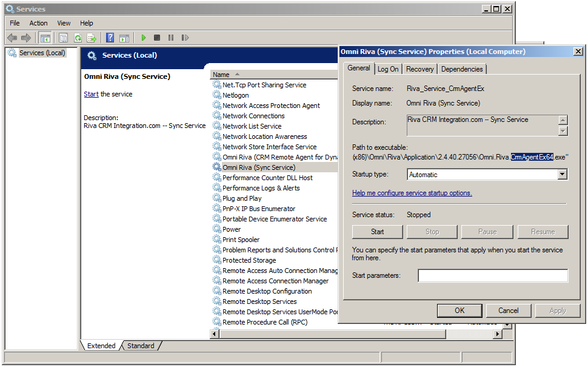The image size is (588, 367).
Task: Click the gear icon beside Netlogon
Action: (217, 95)
